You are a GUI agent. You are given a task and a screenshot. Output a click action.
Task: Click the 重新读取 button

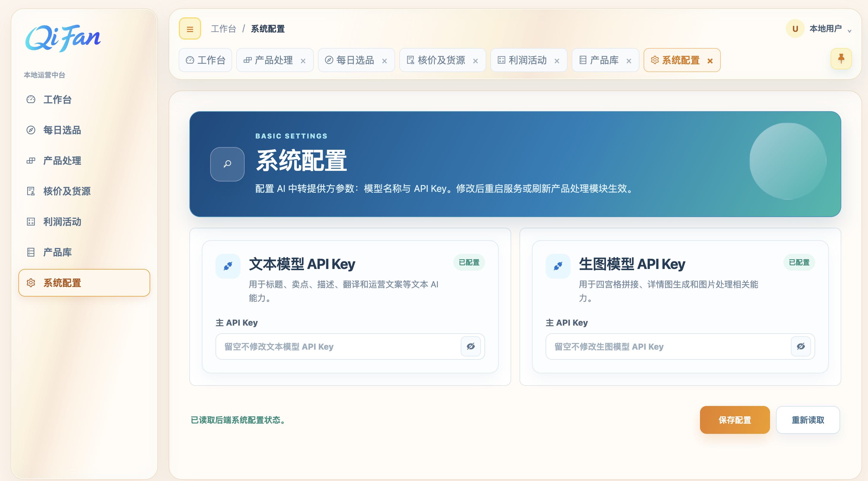click(808, 420)
